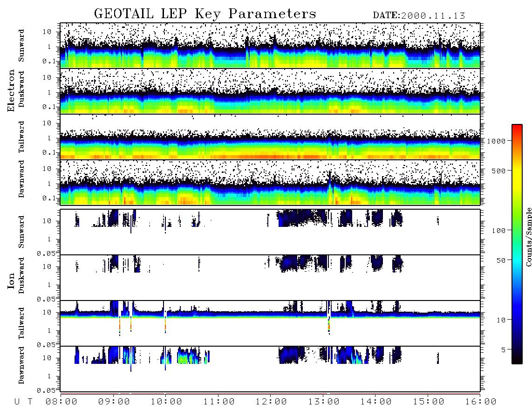Click the 13:00 time tick label
The image size is (532, 410).
point(324,402)
